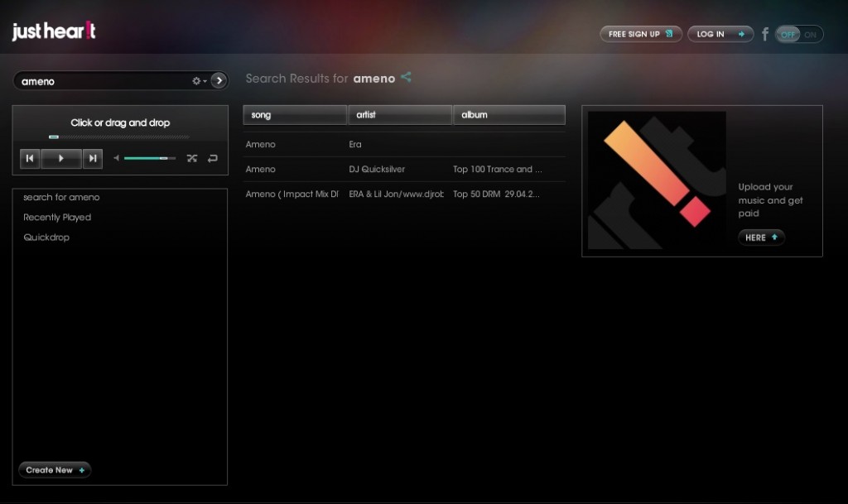Sort results by the song column
The width and height of the screenshot is (848, 504).
(295, 115)
